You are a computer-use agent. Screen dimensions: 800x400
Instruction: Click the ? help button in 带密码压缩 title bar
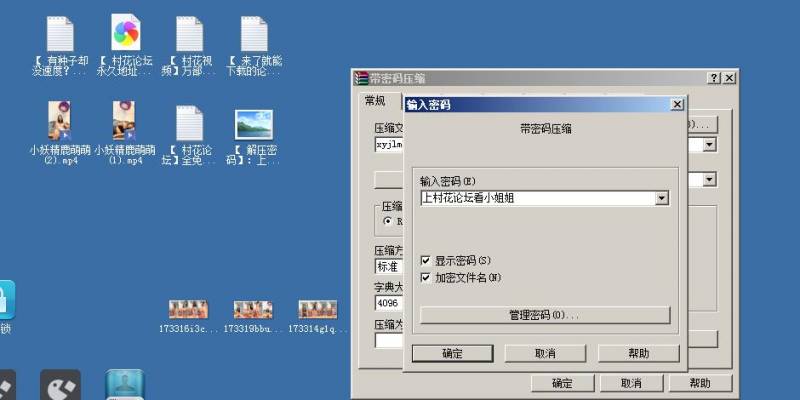click(714, 78)
